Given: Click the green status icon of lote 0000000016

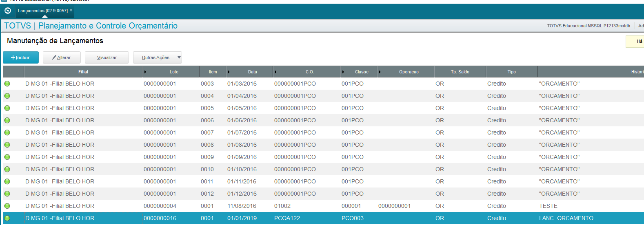Looking at the screenshot, I should point(7,218).
